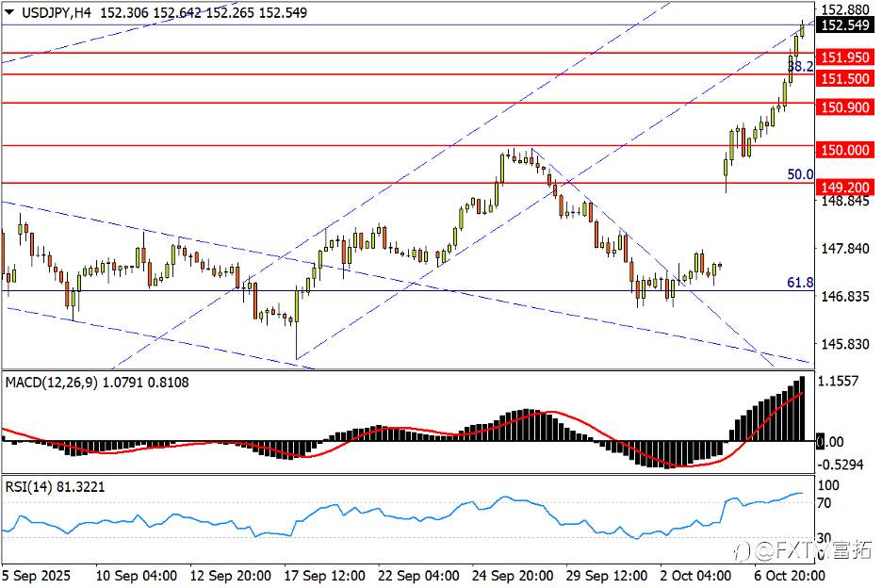The width and height of the screenshot is (882, 588).
Task: Click the RSI(14) 81.3221 indicator label
Action: point(55,487)
